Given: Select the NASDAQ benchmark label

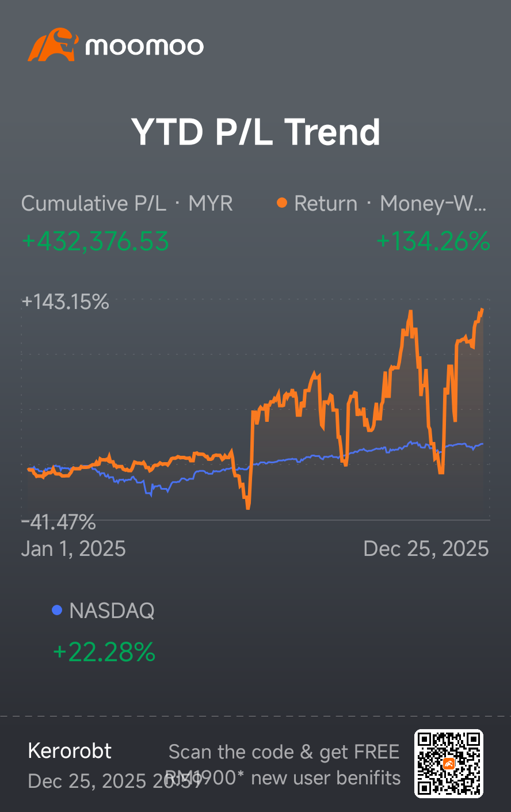Looking at the screenshot, I should point(112,611).
